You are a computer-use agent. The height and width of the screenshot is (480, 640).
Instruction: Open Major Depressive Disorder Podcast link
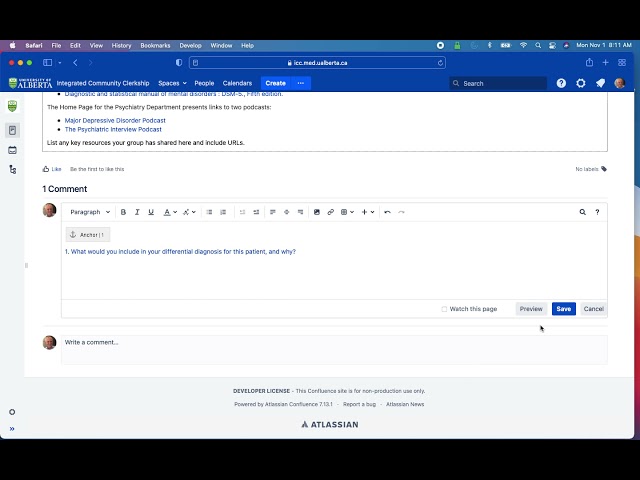[115, 120]
